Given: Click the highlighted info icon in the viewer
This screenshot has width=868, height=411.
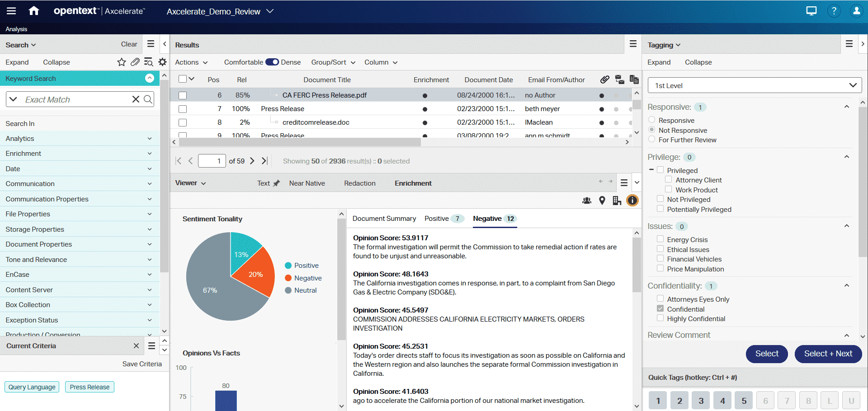Looking at the screenshot, I should pyautogui.click(x=632, y=200).
